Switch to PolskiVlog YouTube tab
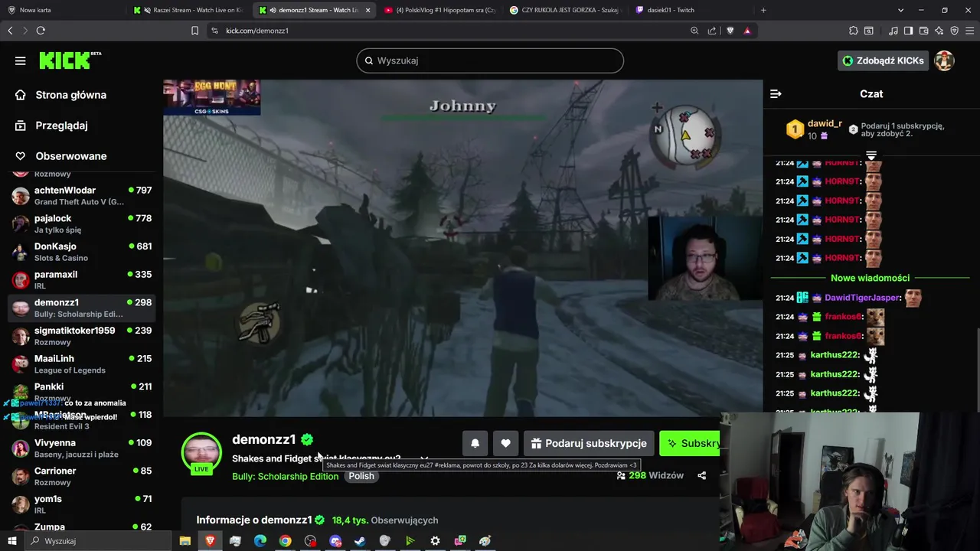 439,10
